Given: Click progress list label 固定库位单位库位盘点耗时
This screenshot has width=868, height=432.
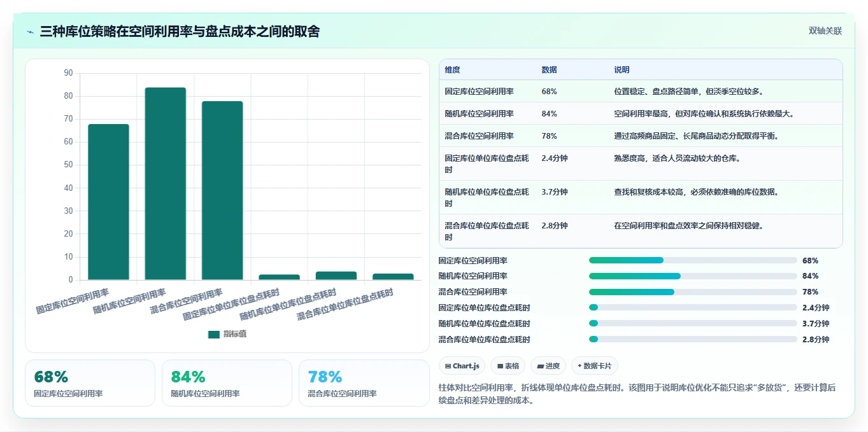Looking at the screenshot, I should pyautogui.click(x=485, y=307).
